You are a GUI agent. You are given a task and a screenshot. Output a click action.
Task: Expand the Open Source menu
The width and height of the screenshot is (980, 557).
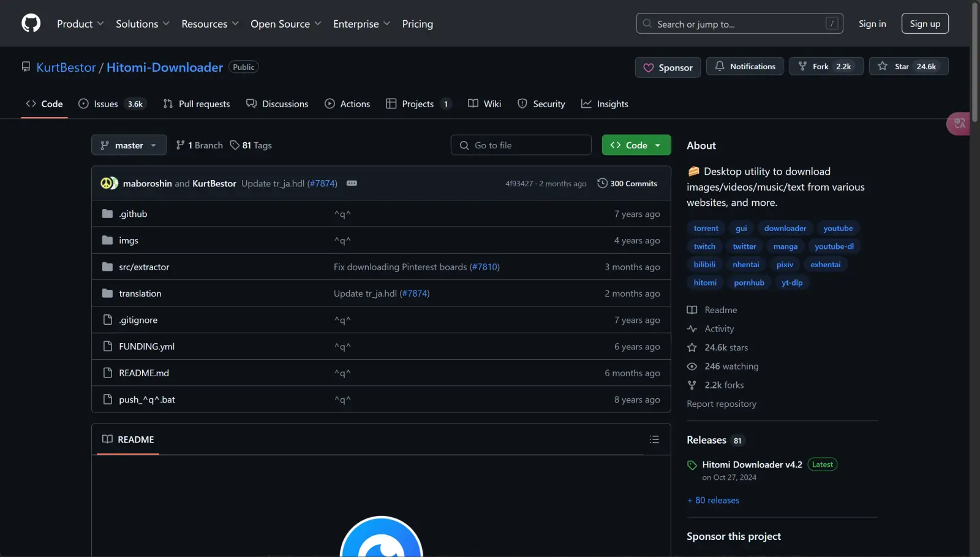pyautogui.click(x=285, y=24)
